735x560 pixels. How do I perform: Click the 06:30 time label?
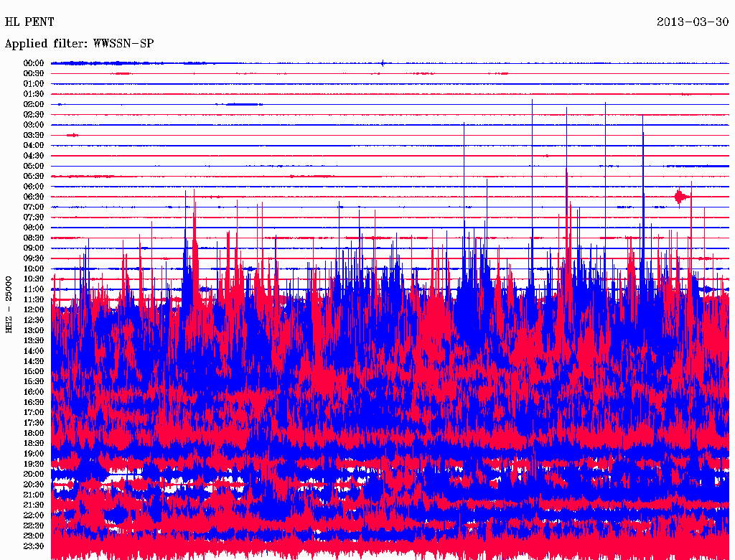click(33, 197)
